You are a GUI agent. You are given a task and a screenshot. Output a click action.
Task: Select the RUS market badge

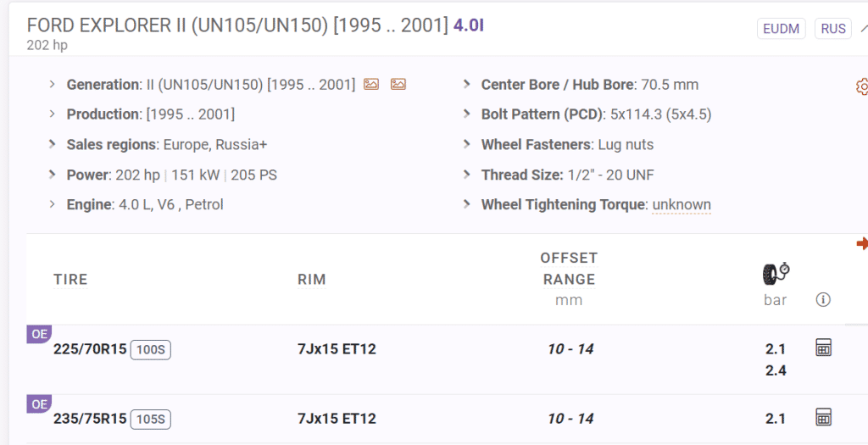[833, 28]
